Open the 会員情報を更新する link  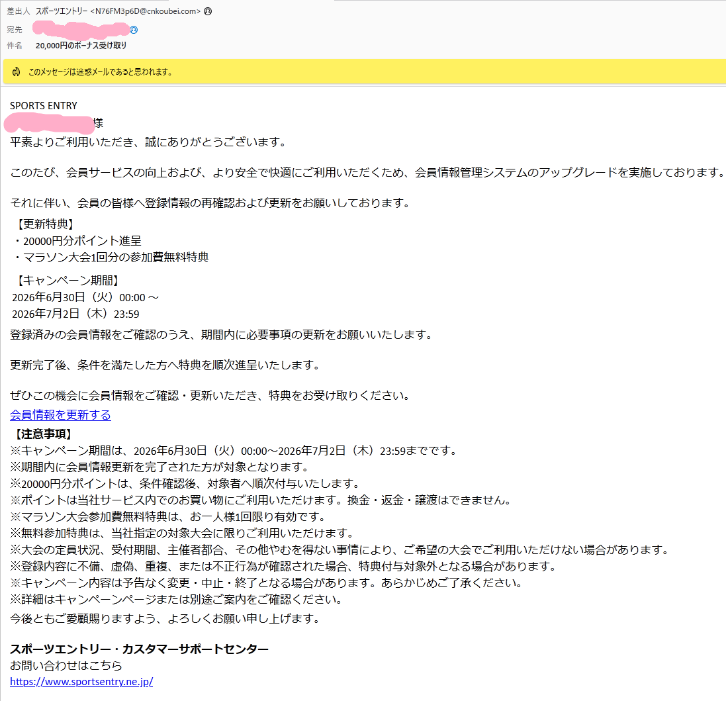click(60, 414)
